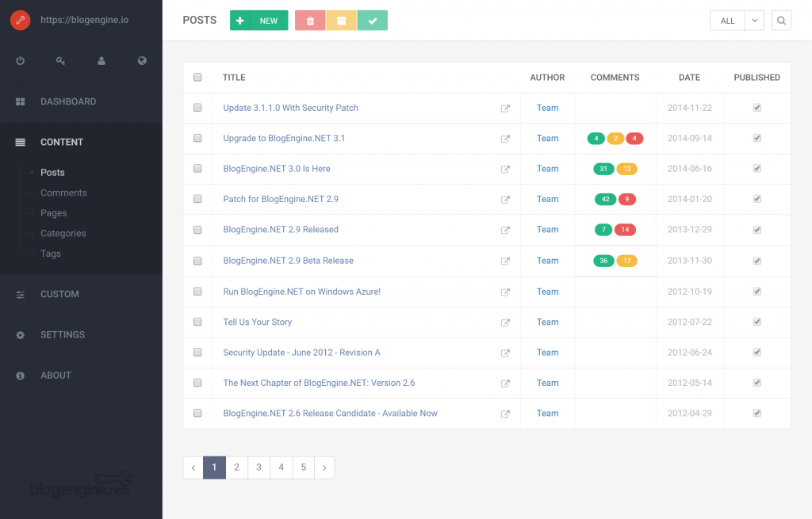Toggle the Published checkbox for 'Tell Us Your Story'
Image resolution: width=812 pixels, height=519 pixels.
click(x=756, y=322)
